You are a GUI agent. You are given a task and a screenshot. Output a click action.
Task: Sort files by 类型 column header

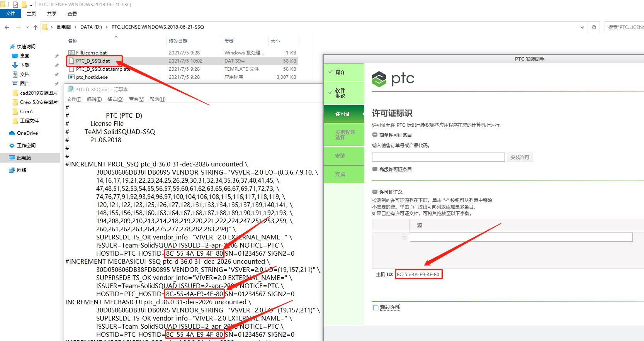point(229,41)
